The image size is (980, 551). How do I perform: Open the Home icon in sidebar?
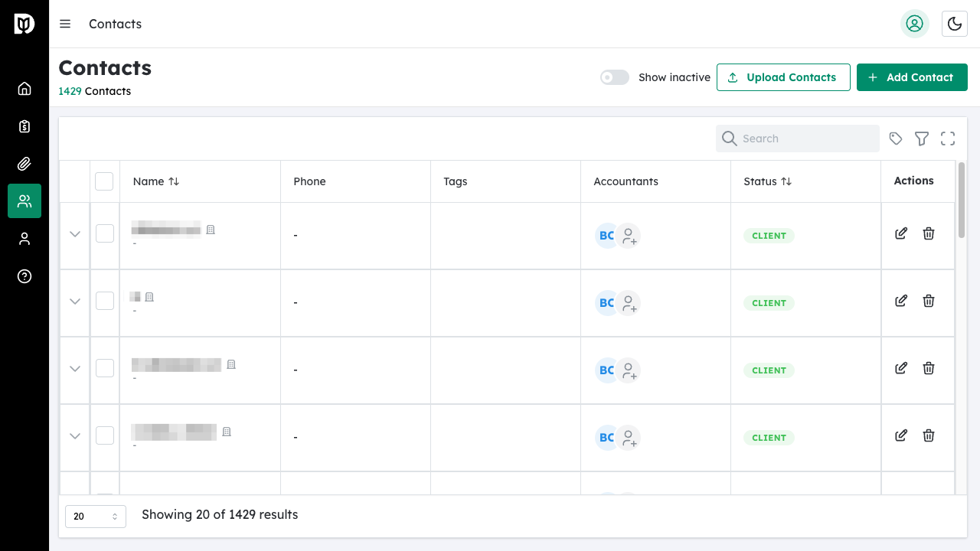click(x=24, y=89)
